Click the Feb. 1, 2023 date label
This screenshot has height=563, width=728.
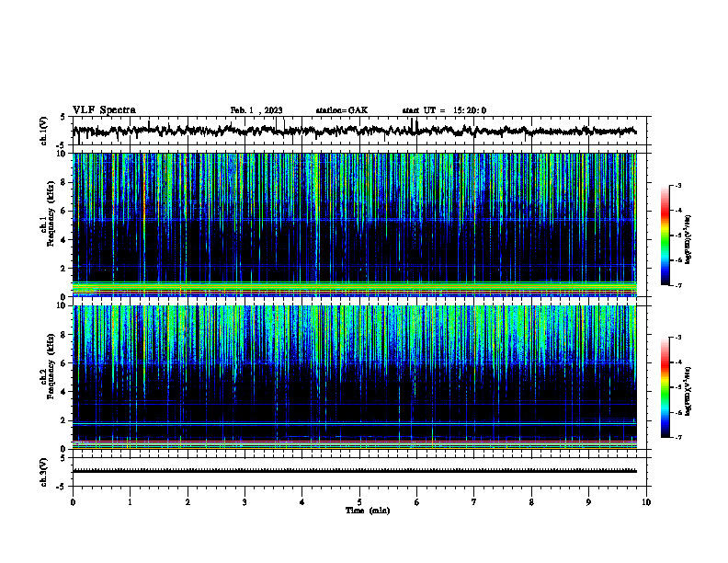(x=256, y=110)
